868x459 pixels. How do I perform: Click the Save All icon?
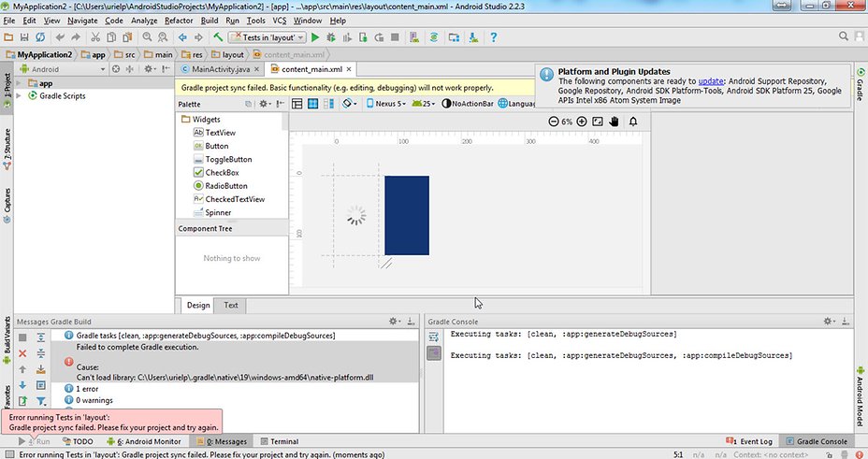[24, 37]
